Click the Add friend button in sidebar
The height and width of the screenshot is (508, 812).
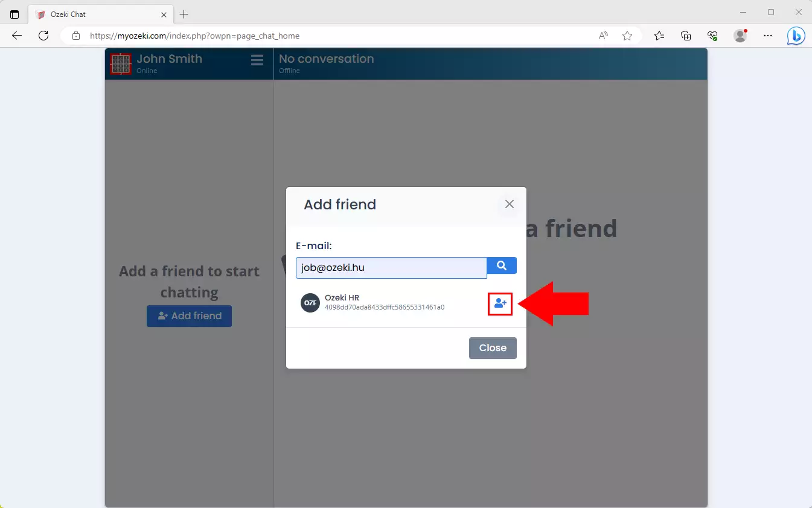pos(189,316)
